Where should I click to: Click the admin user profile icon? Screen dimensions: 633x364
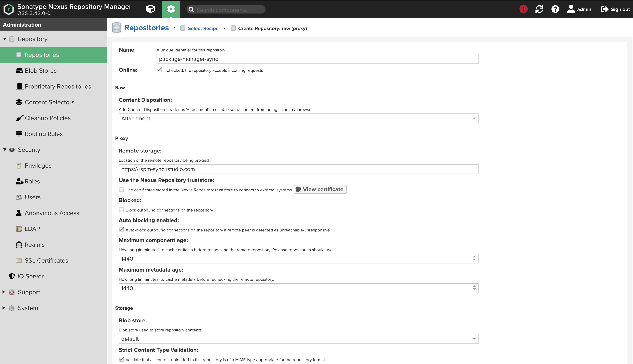(571, 9)
